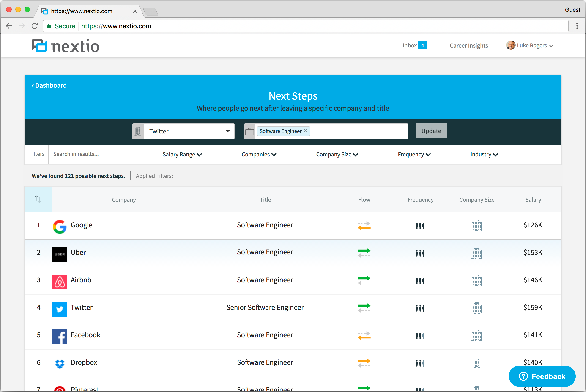Click the sort arrows column header icon
Viewport: 586px width, 392px height.
tap(38, 199)
